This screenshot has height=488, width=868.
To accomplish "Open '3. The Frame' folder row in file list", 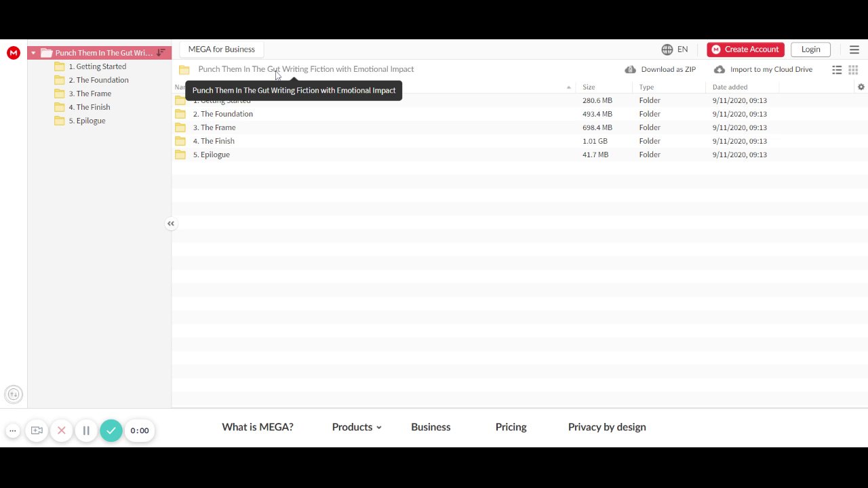I will (519, 127).
